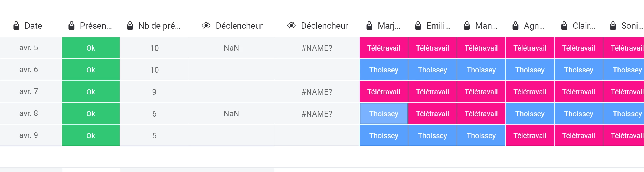This screenshot has width=644, height=172.
Task: Select the Nb de pré... column header text
Action: pos(159,26)
